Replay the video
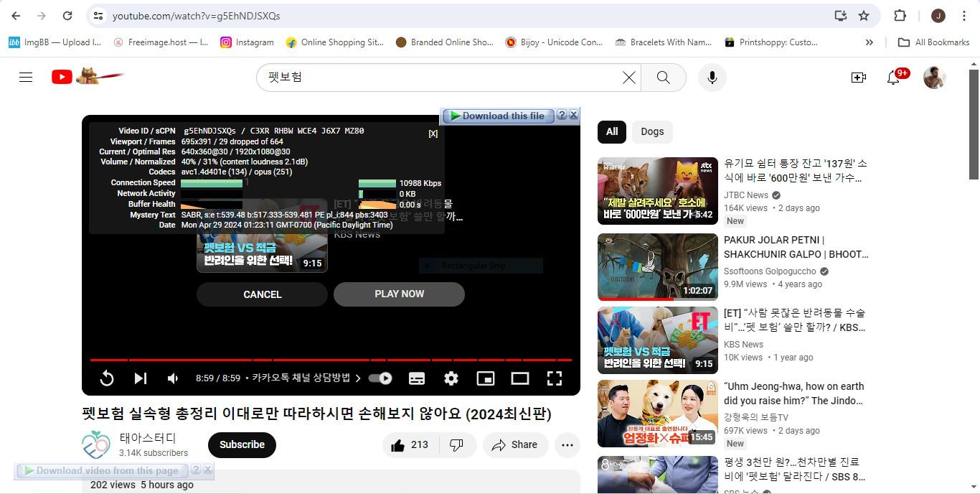Image resolution: width=980 pixels, height=494 pixels. tap(106, 378)
